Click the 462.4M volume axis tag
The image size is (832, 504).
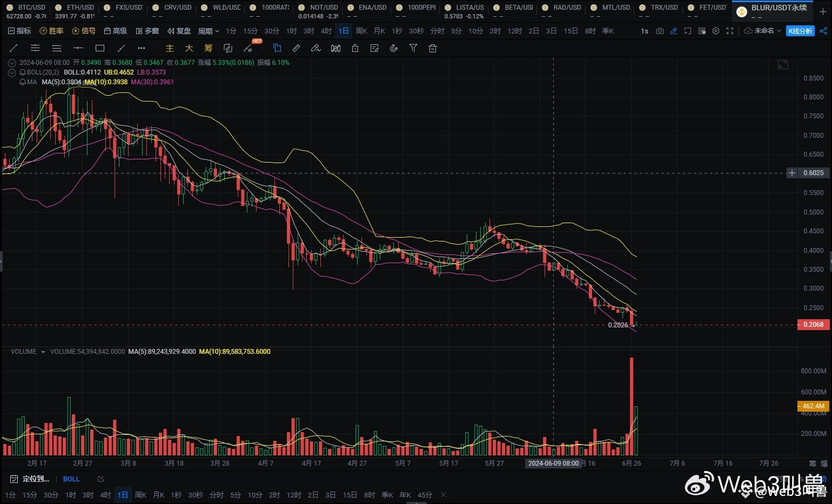point(814,406)
